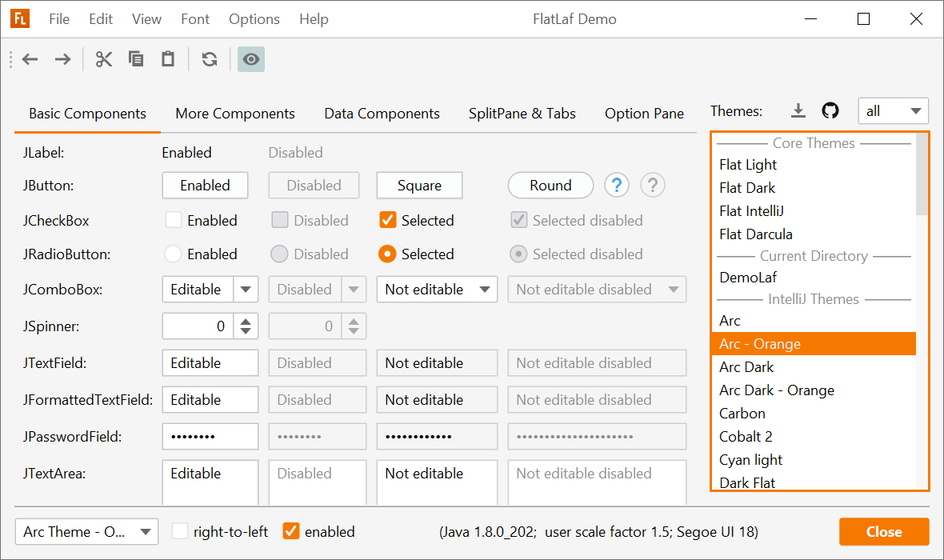Viewport: 944px width, 560px height.
Task: Check the Enabled JCheckBox
Action: coord(174,220)
